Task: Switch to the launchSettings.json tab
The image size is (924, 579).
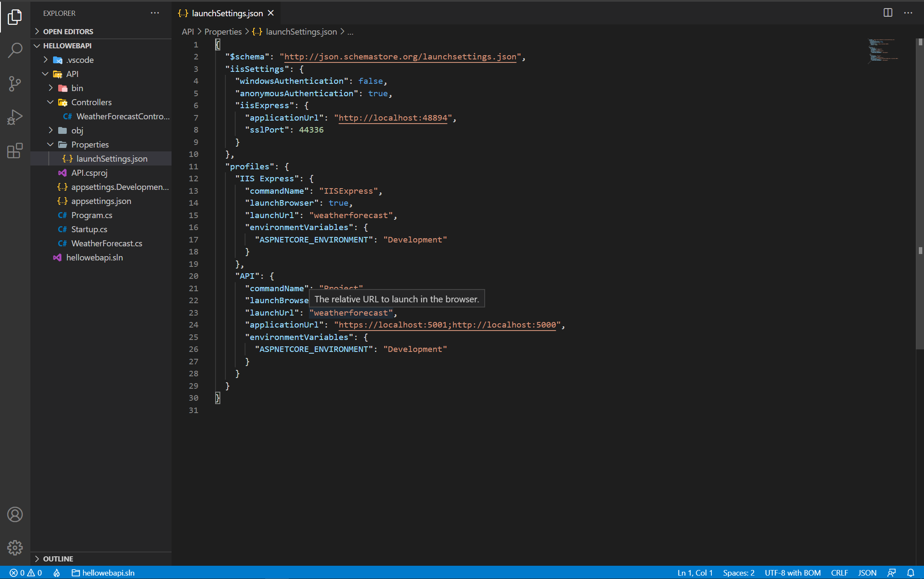Action: (227, 13)
